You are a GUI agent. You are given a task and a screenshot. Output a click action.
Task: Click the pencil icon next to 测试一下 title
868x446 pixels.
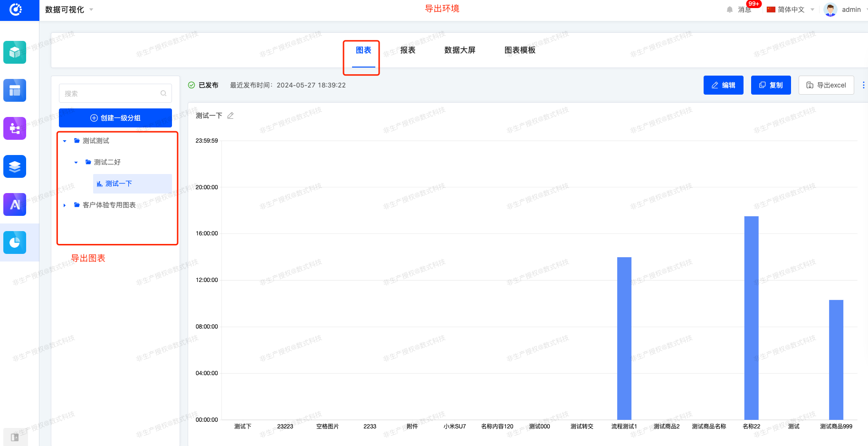pos(230,116)
